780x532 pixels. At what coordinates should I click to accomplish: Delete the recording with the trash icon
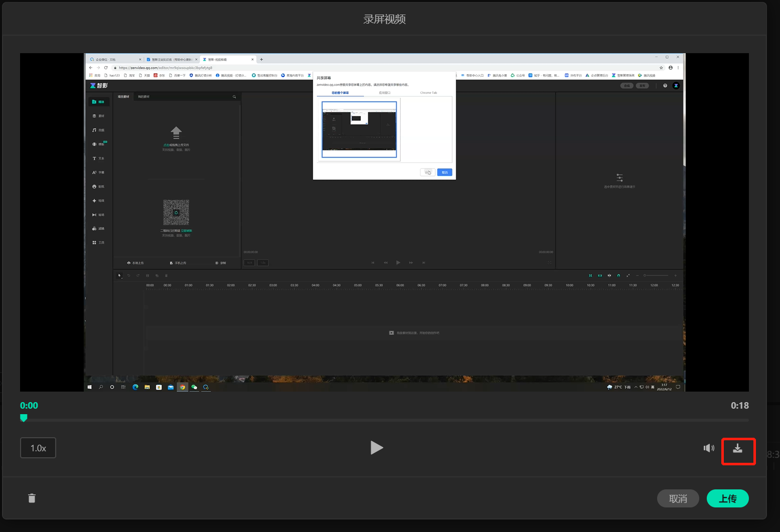(x=32, y=498)
